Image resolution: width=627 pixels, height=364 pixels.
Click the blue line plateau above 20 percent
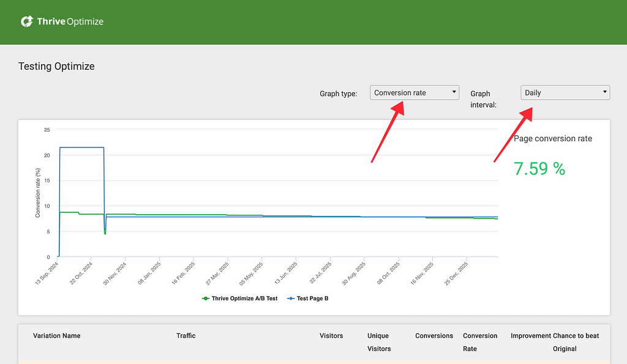pos(81,147)
